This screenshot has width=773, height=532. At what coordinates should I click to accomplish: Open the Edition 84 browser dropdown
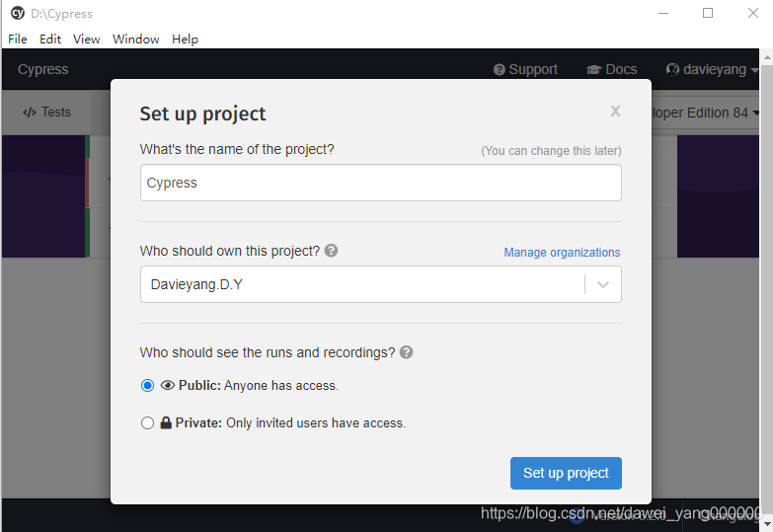tap(705, 113)
